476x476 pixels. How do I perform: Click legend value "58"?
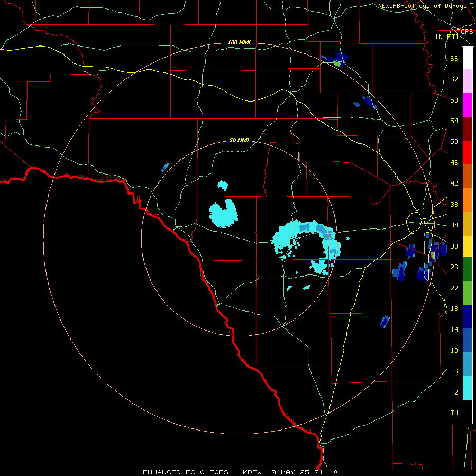coord(454,100)
